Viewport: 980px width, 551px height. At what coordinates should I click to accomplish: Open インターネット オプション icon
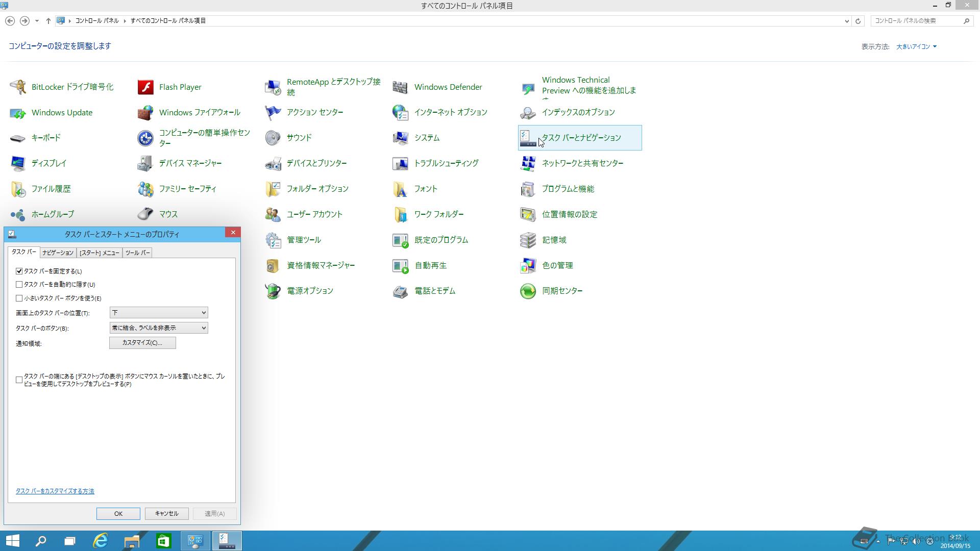(400, 113)
